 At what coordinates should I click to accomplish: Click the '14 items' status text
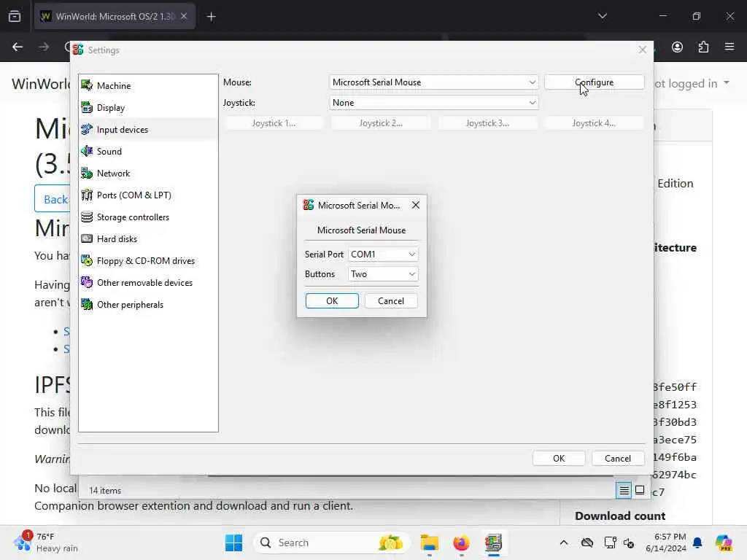105,490
